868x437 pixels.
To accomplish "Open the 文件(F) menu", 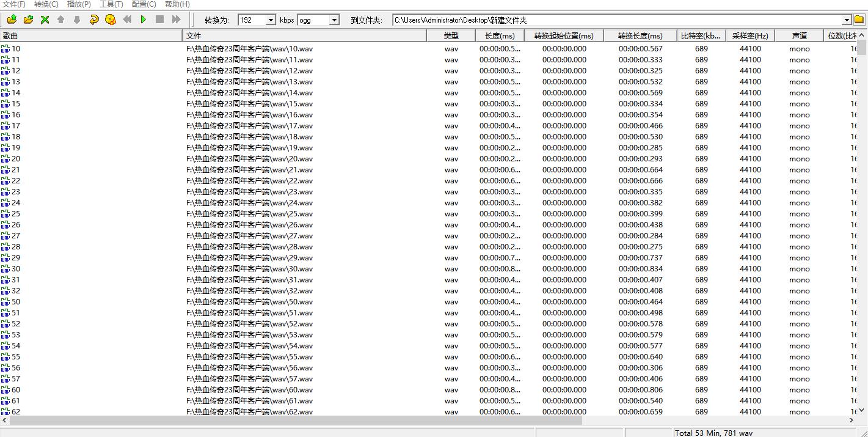I will coord(13,4).
